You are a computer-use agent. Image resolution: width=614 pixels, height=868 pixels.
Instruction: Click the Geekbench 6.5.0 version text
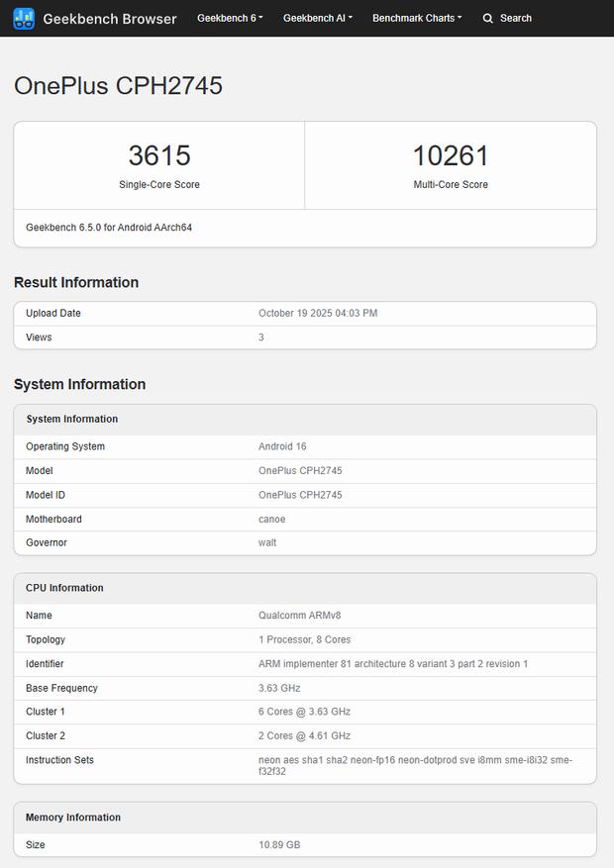pyautogui.click(x=109, y=228)
